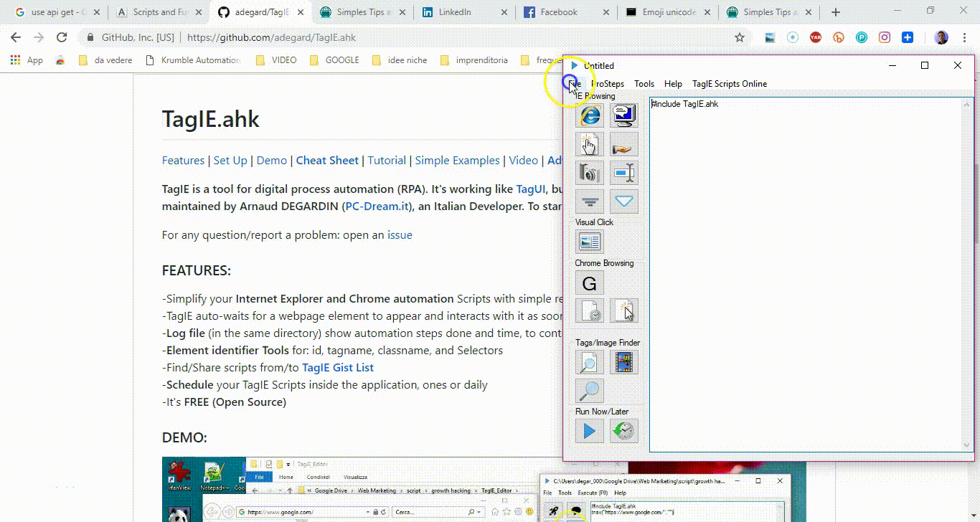Switch to the adegard/TagIE GitHub tab

[x=260, y=12]
